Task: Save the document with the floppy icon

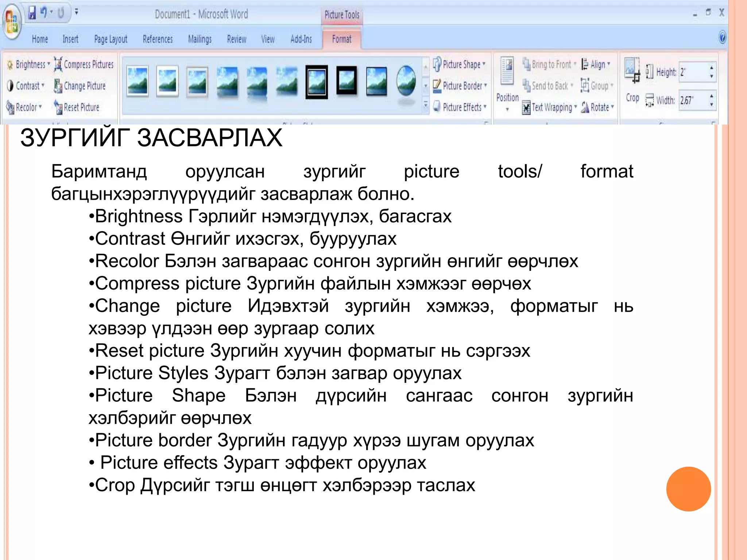Action: (32, 13)
